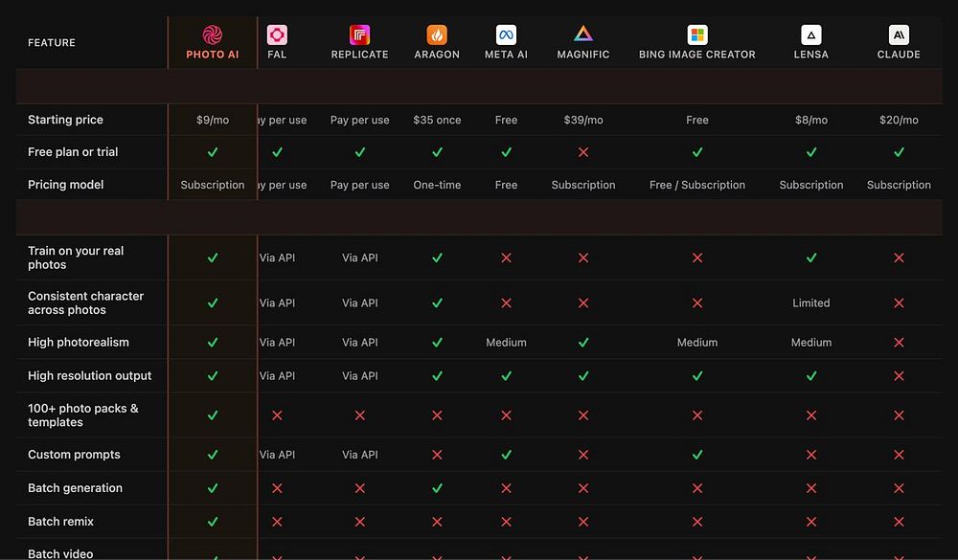Screen dimensions: 958x560
Task: Click the High photorealism row label
Action: (79, 342)
